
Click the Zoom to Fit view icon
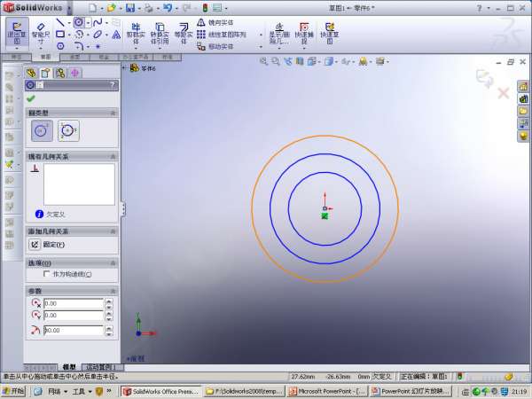pyautogui.click(x=263, y=61)
